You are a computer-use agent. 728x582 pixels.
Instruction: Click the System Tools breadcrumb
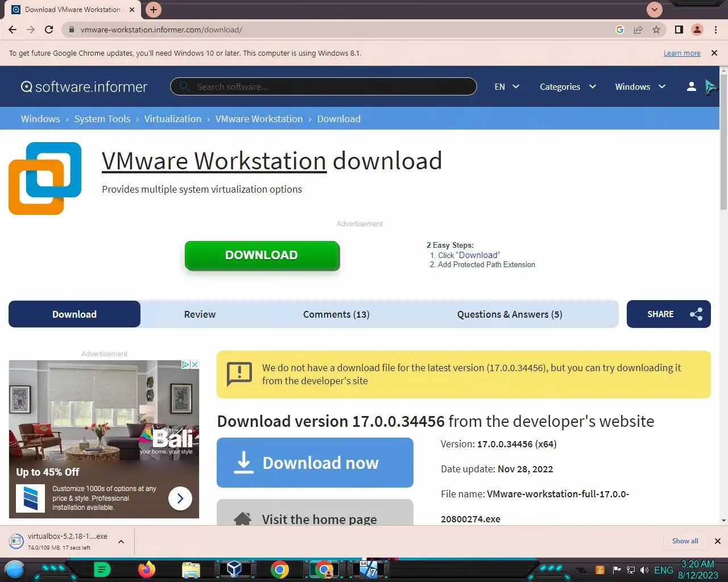coord(102,119)
